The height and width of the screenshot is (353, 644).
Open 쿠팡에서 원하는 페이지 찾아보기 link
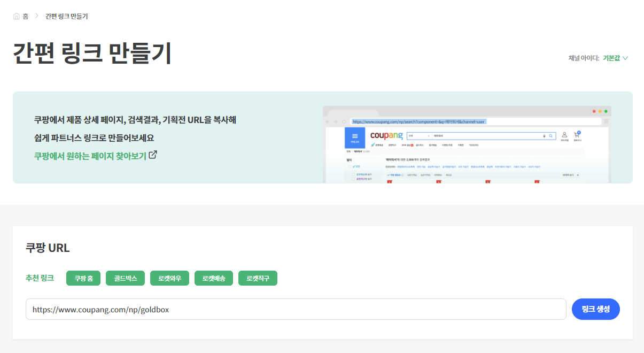[x=90, y=156]
